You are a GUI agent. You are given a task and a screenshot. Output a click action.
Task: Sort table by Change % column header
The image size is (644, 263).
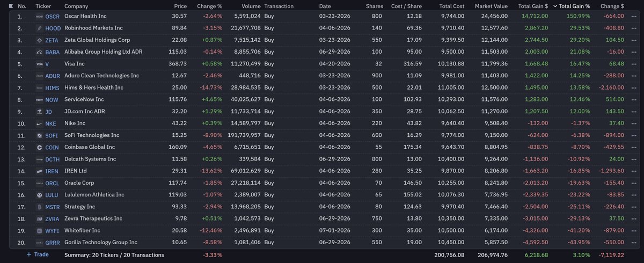click(x=210, y=6)
